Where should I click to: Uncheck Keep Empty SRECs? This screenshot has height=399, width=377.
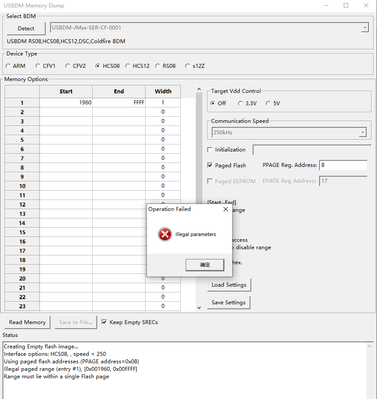point(104,322)
